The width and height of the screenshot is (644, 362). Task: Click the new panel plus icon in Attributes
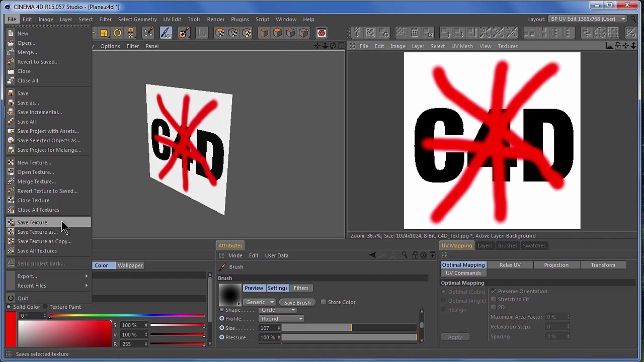[432, 255]
